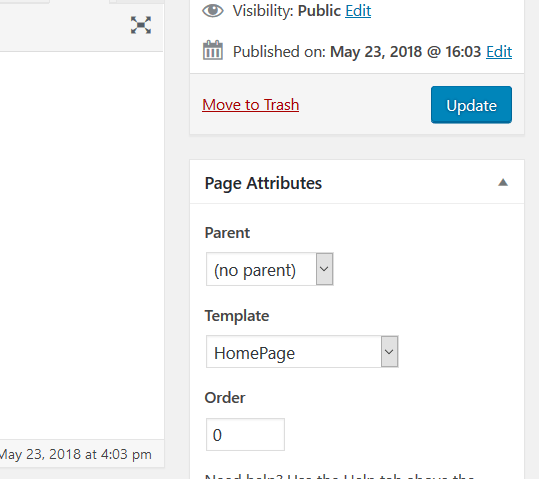This screenshot has height=479, width=539.
Task: Click the Update button
Action: [471, 105]
